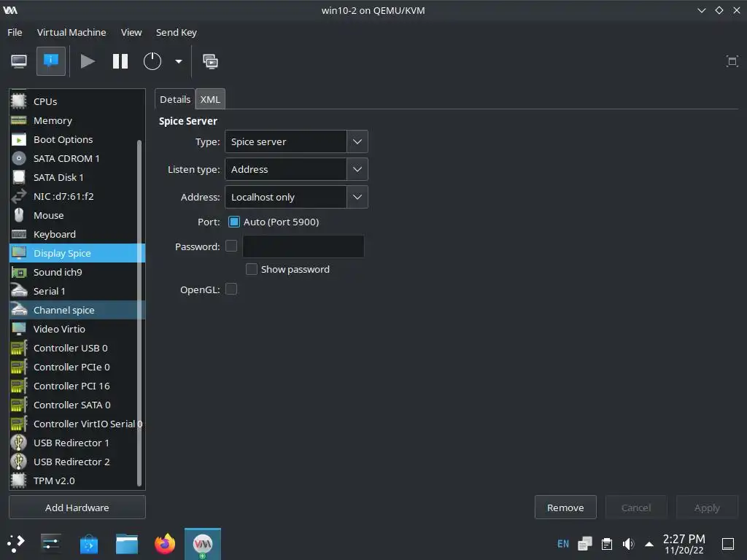Select Sound ich9 card icon
747x560 pixels.
tap(18, 273)
